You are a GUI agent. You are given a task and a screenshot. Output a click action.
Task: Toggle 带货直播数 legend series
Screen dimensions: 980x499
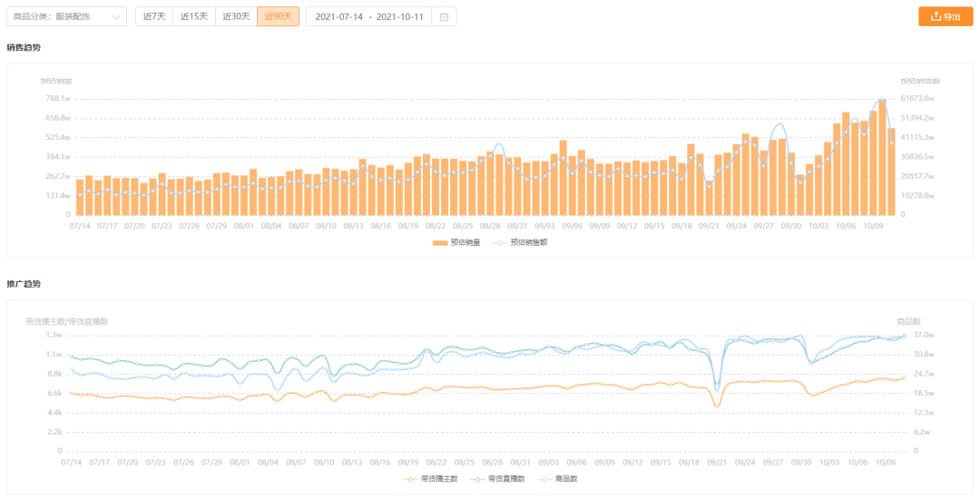pos(497,479)
